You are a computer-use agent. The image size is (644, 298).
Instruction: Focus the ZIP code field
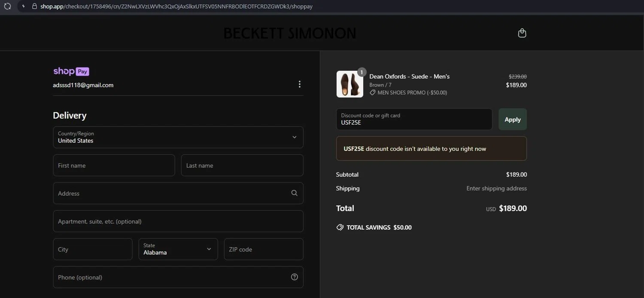point(264,249)
